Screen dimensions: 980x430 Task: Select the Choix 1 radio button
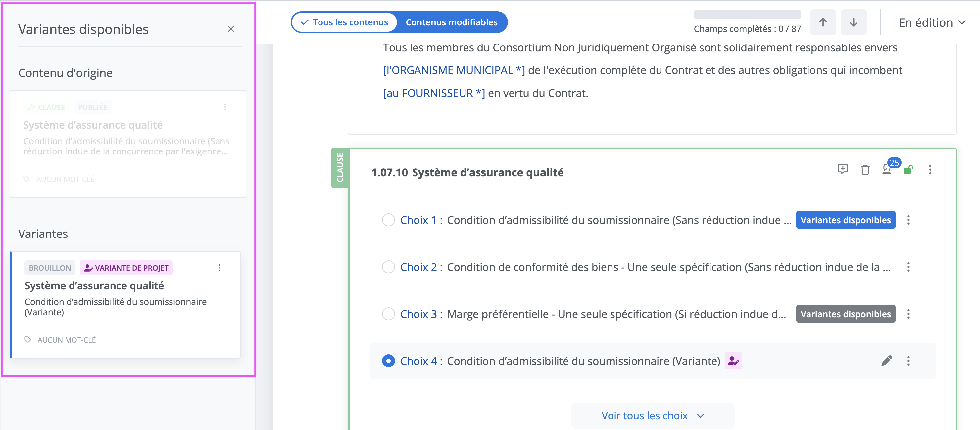[388, 220]
